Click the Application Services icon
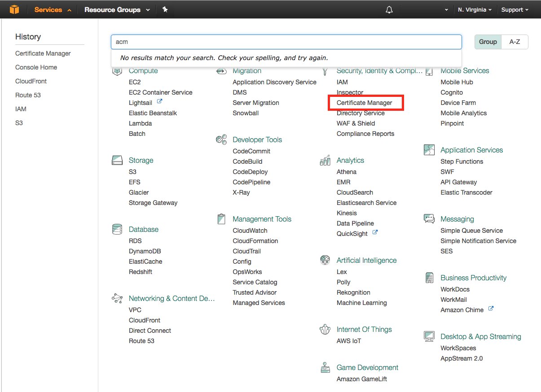 tap(429, 150)
